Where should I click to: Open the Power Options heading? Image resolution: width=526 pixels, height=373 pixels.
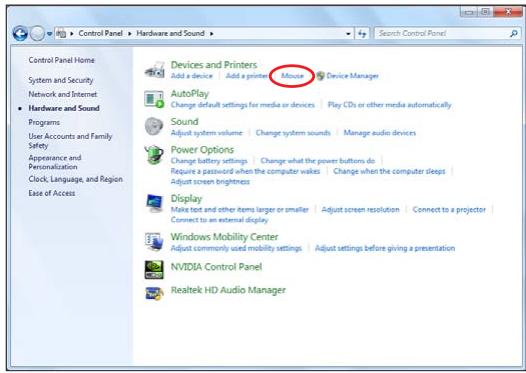[202, 150]
